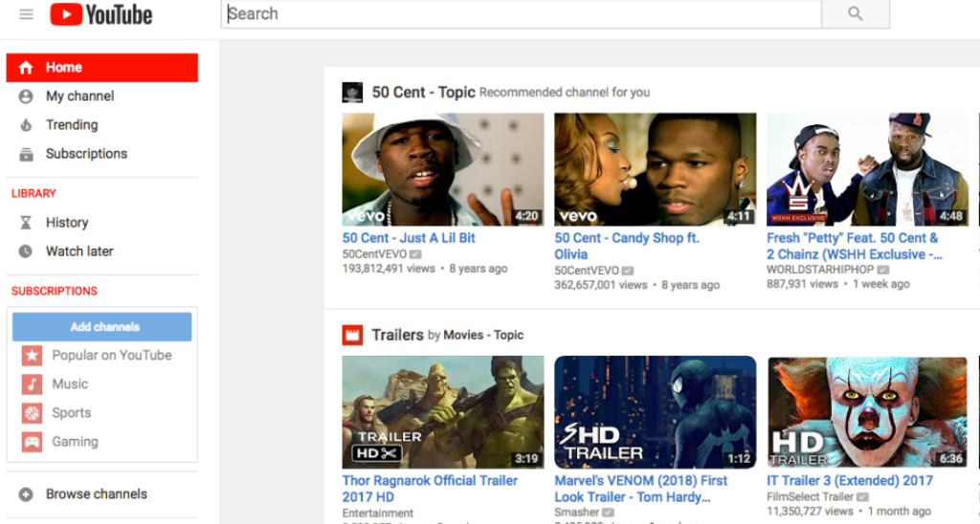Image resolution: width=980 pixels, height=524 pixels.
Task: Open the Trailers section title
Action: pyautogui.click(x=397, y=336)
